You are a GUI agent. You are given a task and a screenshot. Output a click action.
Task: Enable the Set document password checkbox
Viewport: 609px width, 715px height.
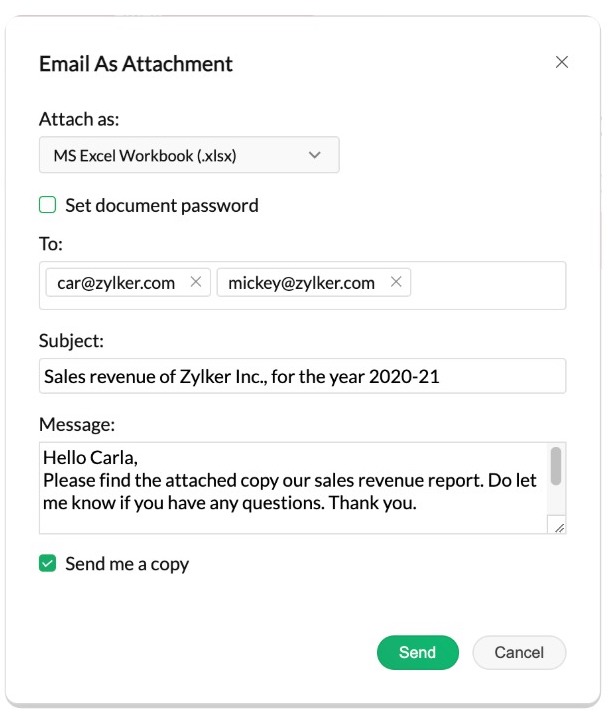tap(47, 205)
